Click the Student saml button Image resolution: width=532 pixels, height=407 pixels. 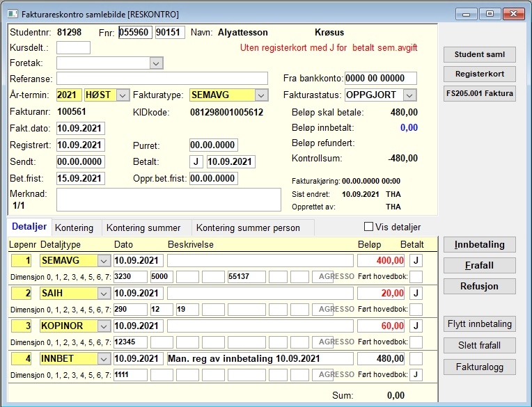coord(479,54)
